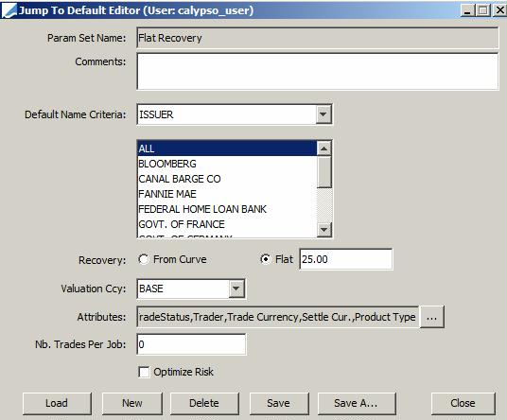Click the issuer list scroll up arrow
This screenshot has width=507, height=420.
tap(324, 149)
